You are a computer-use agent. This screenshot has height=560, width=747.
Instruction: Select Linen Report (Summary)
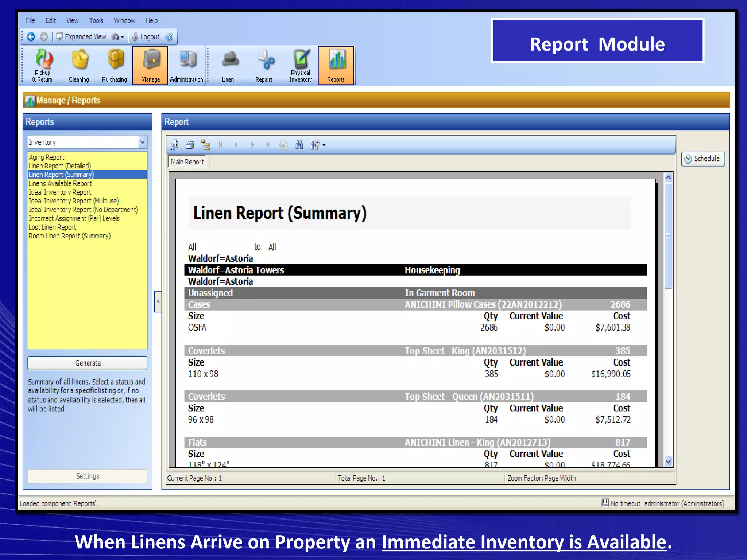click(88, 175)
